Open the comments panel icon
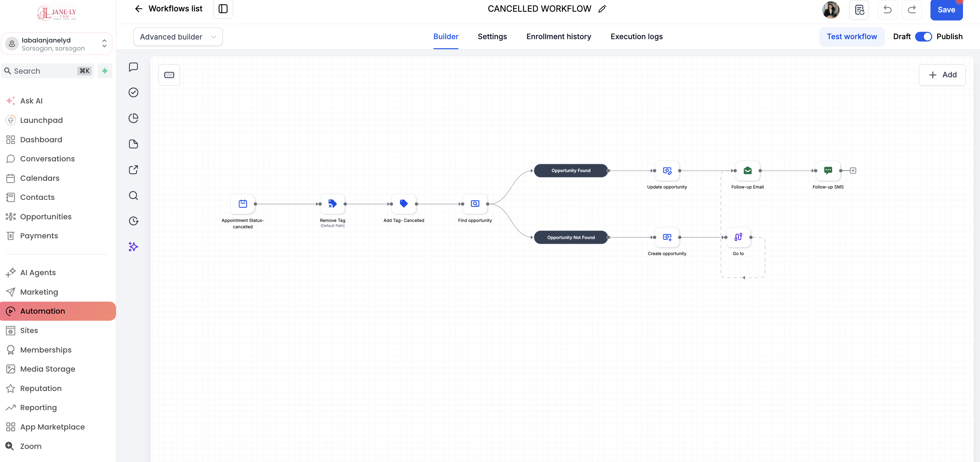 (133, 67)
